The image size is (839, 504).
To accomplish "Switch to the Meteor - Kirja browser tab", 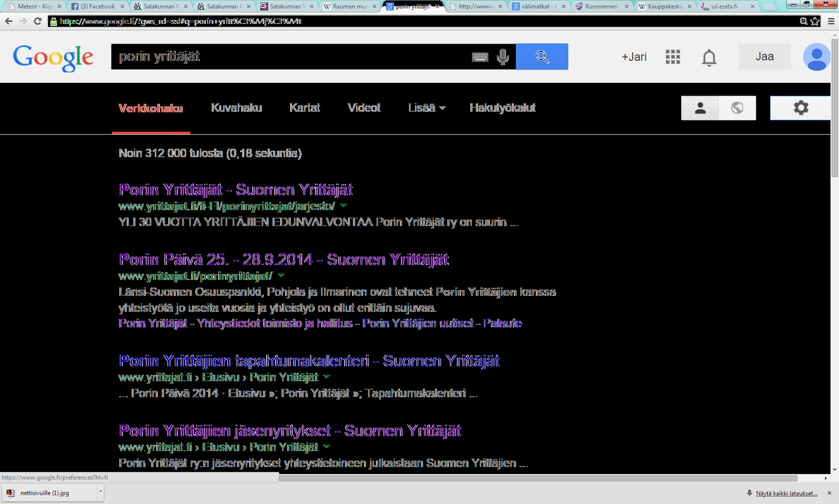I will tap(34, 7).
